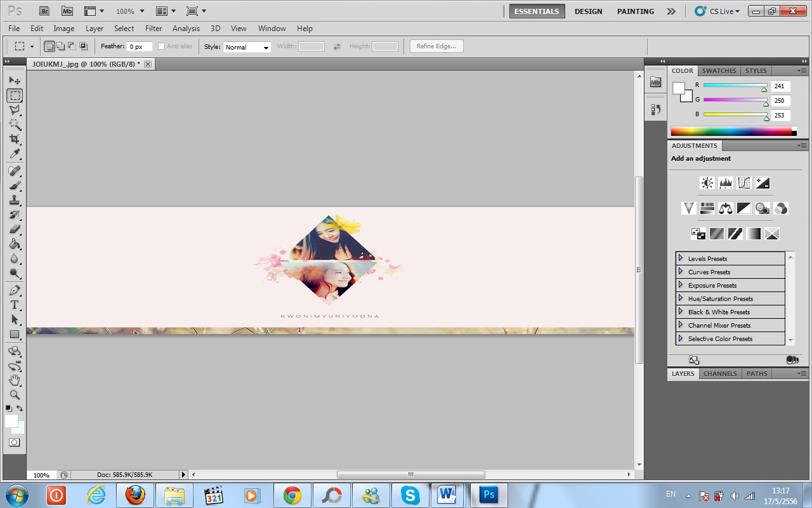Select the Rectangular Marquee tool
The image size is (812, 508).
pos(15,95)
